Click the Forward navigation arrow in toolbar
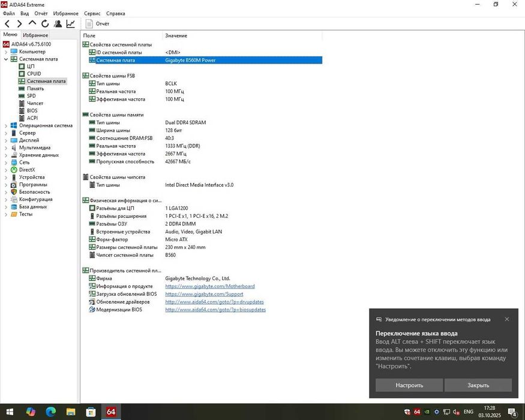Viewport: 525px width, 420px height. [x=19, y=24]
